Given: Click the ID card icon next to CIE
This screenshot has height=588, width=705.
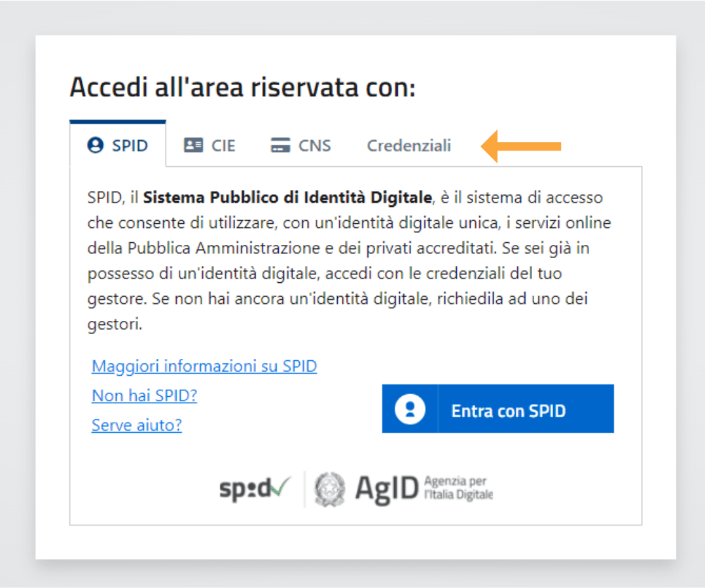Looking at the screenshot, I should [x=192, y=145].
